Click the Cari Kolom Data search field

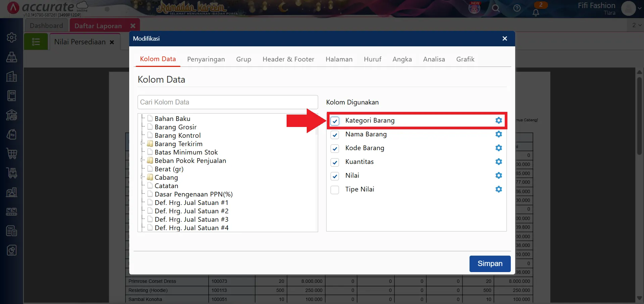tap(228, 102)
